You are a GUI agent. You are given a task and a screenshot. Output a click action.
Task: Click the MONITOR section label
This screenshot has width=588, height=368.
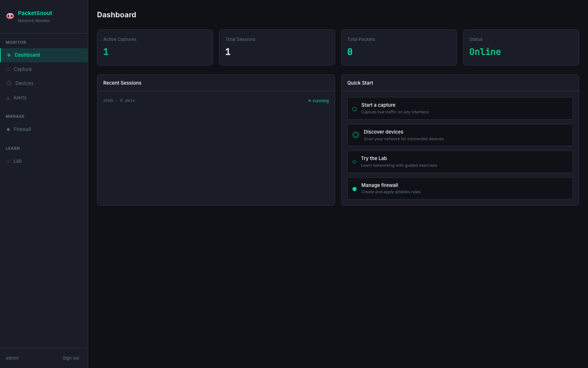[16, 43]
